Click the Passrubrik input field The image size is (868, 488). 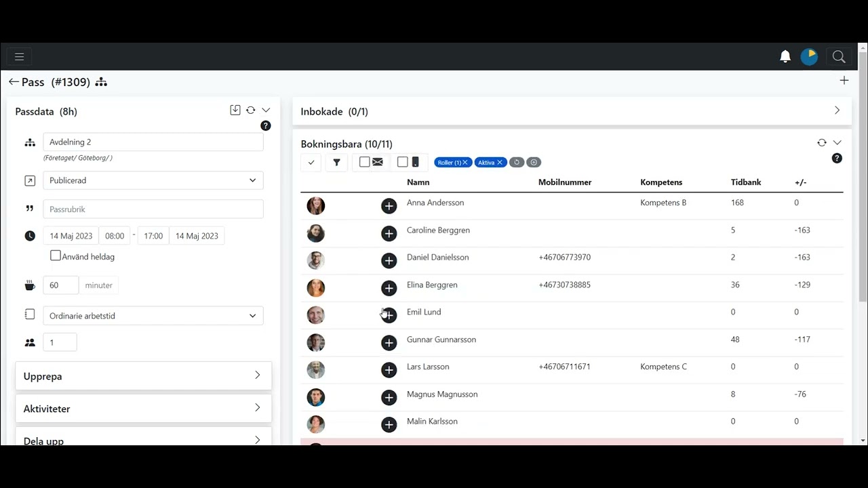coord(153,209)
